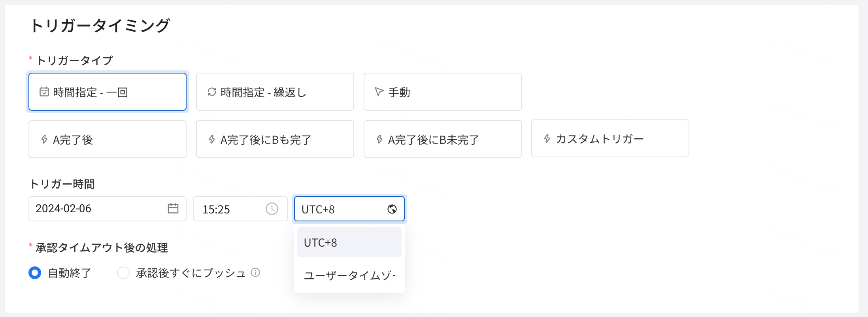This screenshot has width=868, height=317.
Task: Click info icon beside 承認後すぐにプッシュ
Action: pos(256,272)
